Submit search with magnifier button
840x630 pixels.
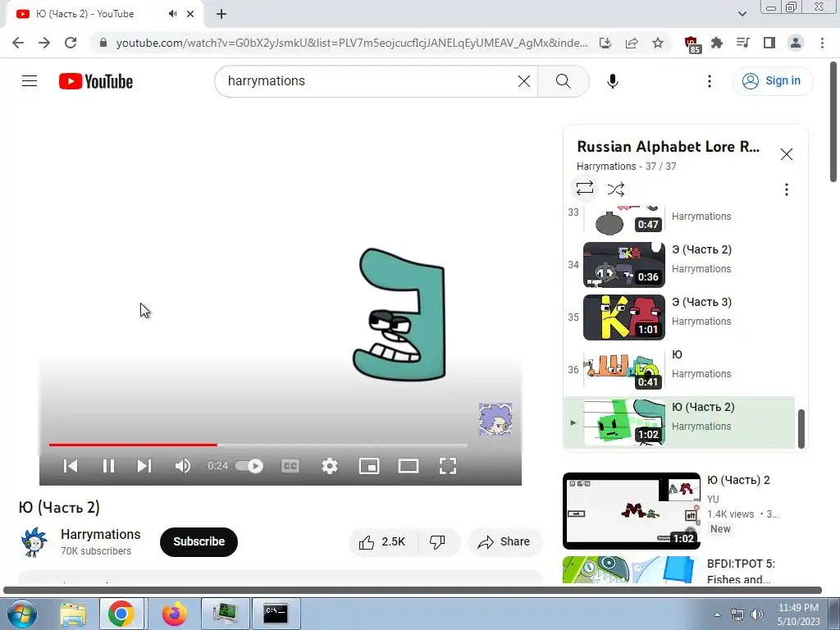(x=563, y=81)
